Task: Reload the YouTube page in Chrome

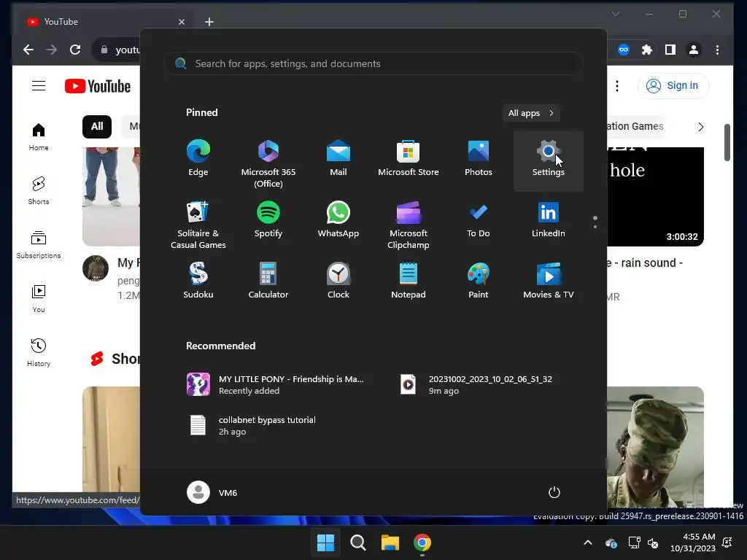Action: tap(75, 50)
